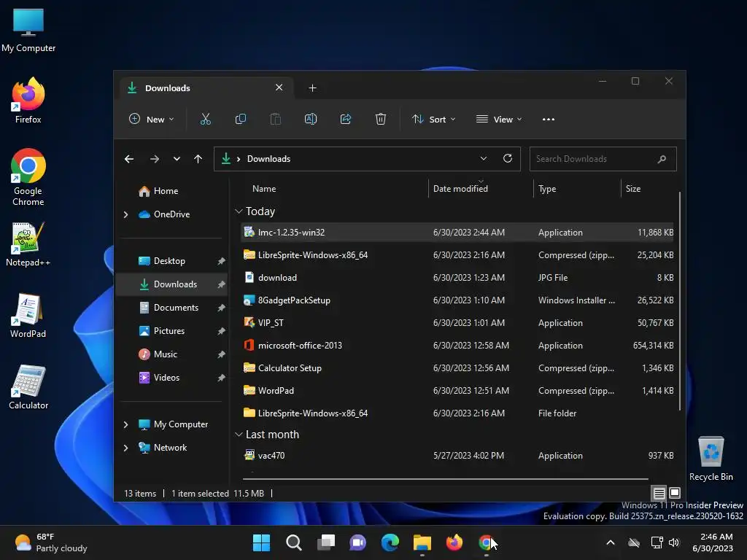Unpin Desktop using its pin icon
This screenshot has width=747, height=560.
[x=221, y=261]
